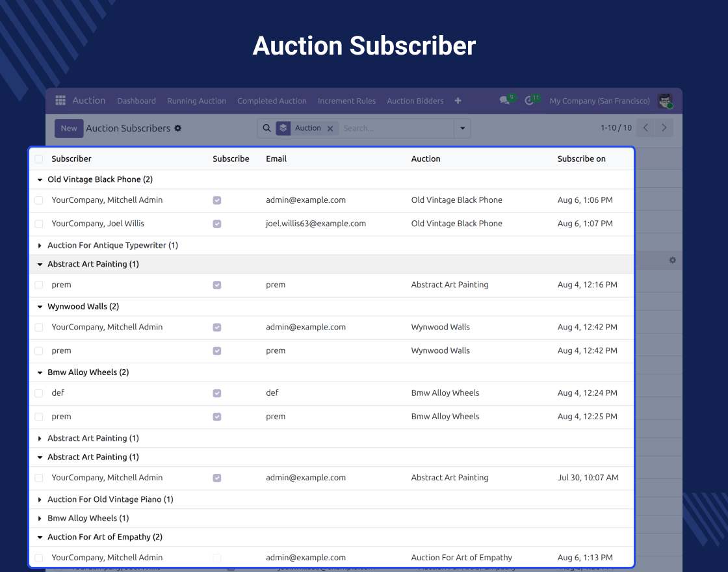Open the Completed Auction menu
Image resolution: width=728 pixels, height=572 pixels.
[x=272, y=101]
